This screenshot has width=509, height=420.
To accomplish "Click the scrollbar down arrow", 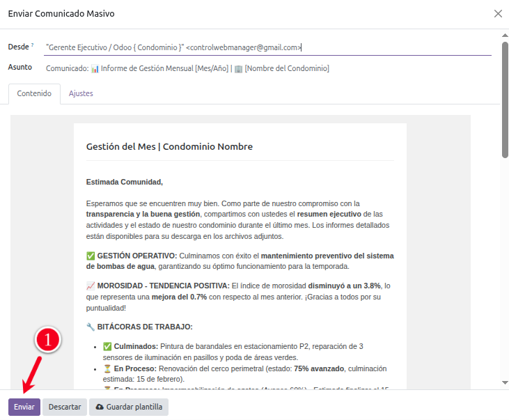I will click(505, 382).
